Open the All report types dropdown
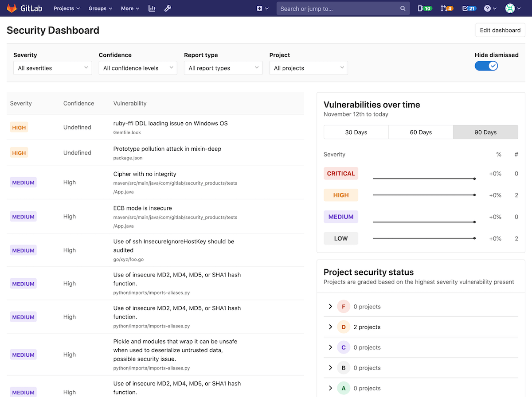Image resolution: width=532 pixels, height=397 pixels. (223, 68)
